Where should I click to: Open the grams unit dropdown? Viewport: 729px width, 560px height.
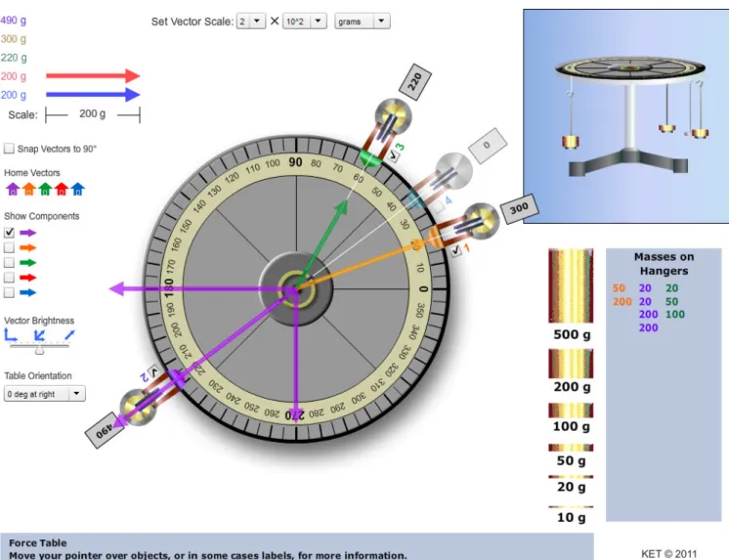363,22
